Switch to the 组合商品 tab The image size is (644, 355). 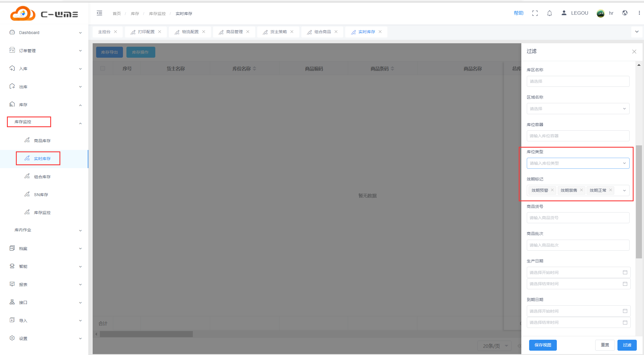pyautogui.click(x=323, y=32)
